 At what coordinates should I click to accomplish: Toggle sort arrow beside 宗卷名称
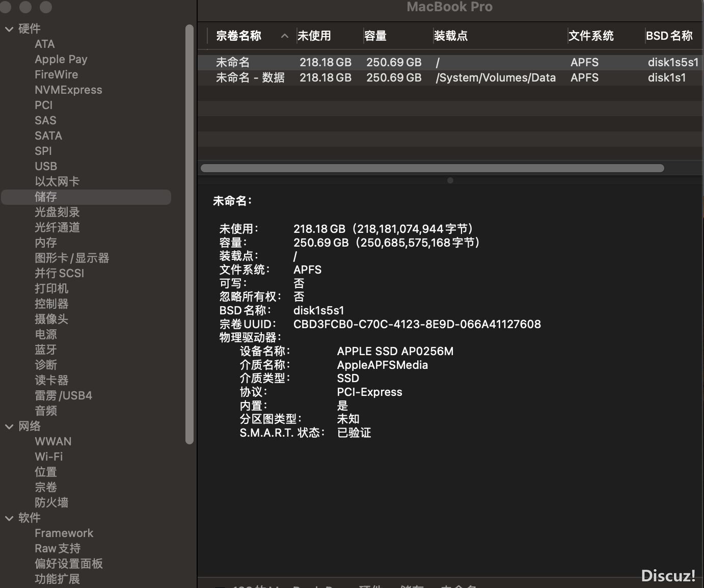click(x=285, y=36)
